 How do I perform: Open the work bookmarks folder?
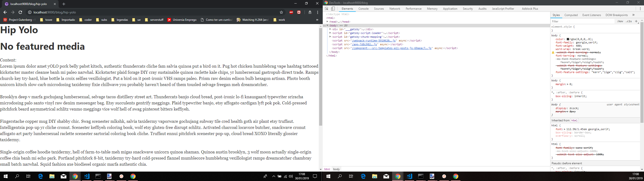tap(279, 20)
